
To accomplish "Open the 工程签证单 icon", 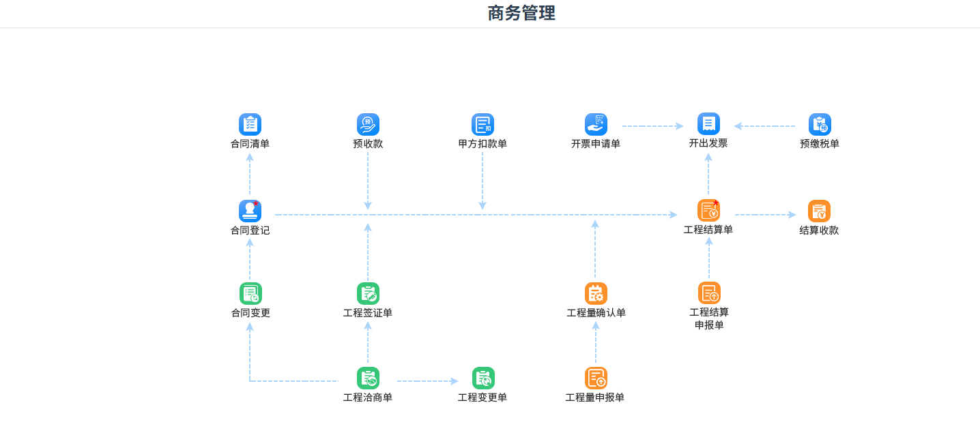I will coord(368,293).
